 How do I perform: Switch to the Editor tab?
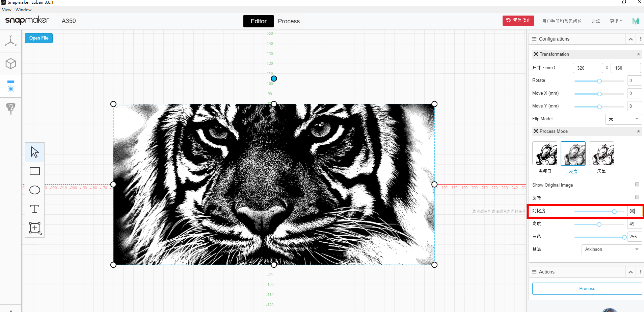coord(259,21)
